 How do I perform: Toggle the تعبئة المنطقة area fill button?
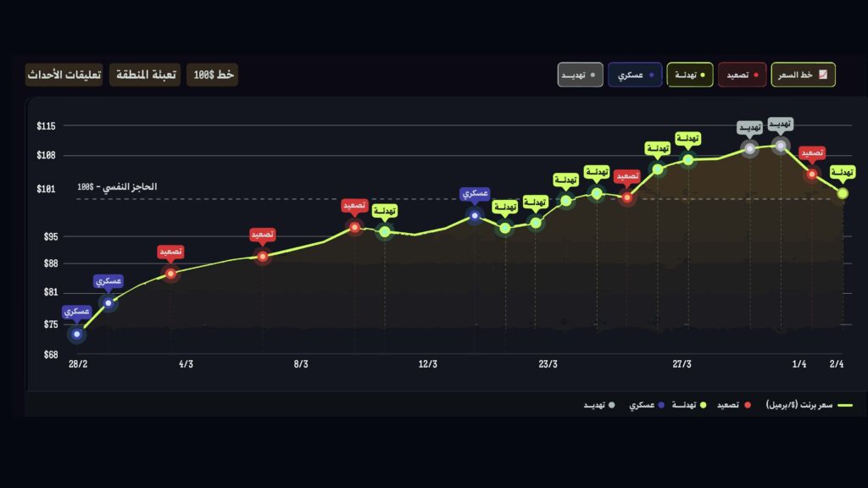[145, 75]
